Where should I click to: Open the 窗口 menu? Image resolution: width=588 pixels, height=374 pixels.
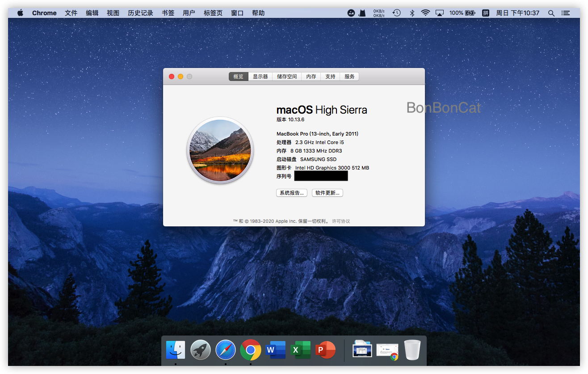[237, 13]
